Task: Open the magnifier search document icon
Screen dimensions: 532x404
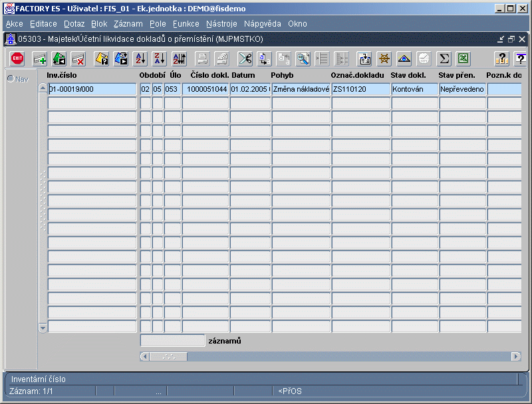Action: pyautogui.click(x=303, y=58)
